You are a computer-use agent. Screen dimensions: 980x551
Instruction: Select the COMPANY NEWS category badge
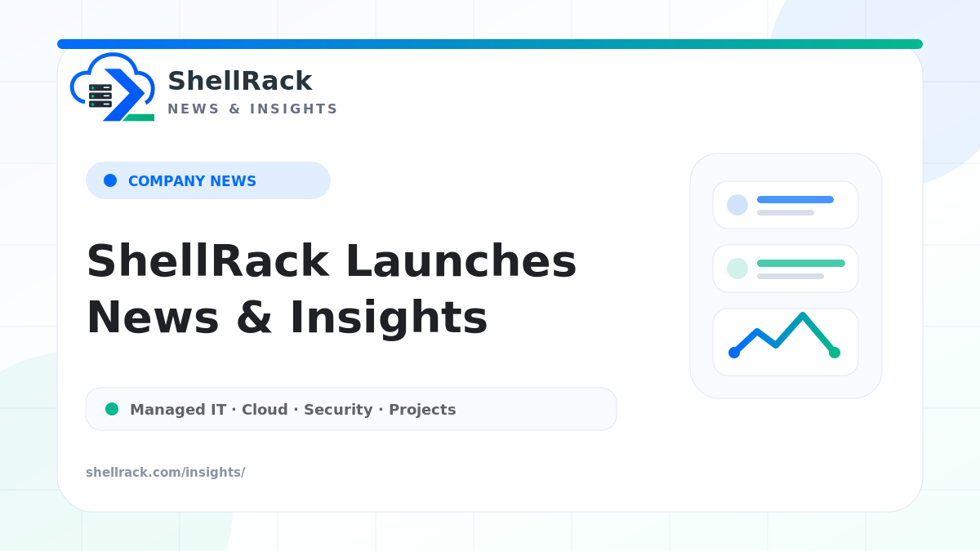point(208,180)
